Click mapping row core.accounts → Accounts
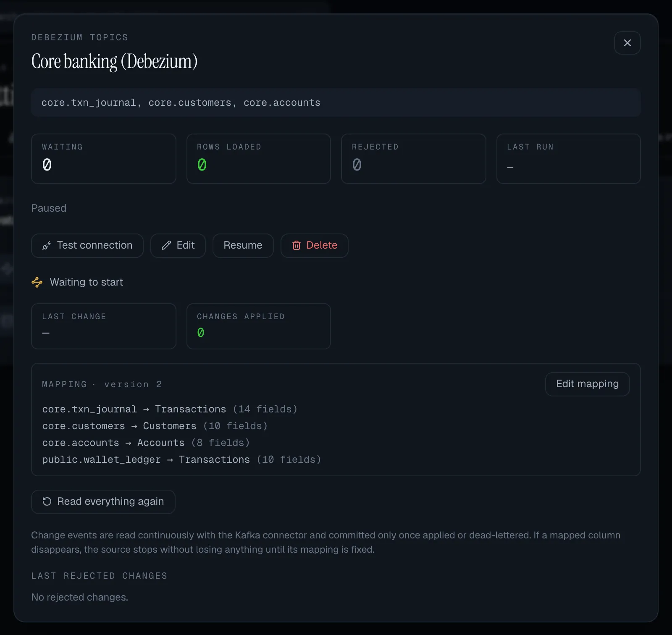The image size is (672, 635). click(x=146, y=443)
